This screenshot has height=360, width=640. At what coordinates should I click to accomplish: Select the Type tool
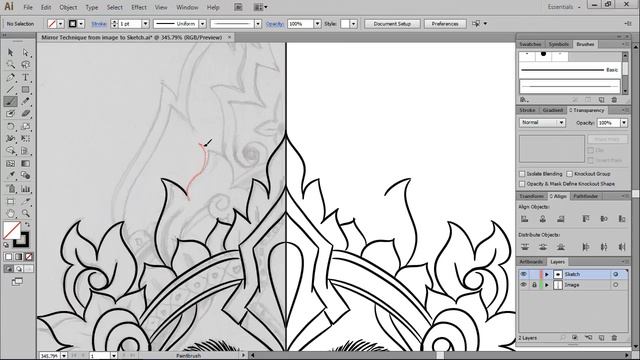25,77
